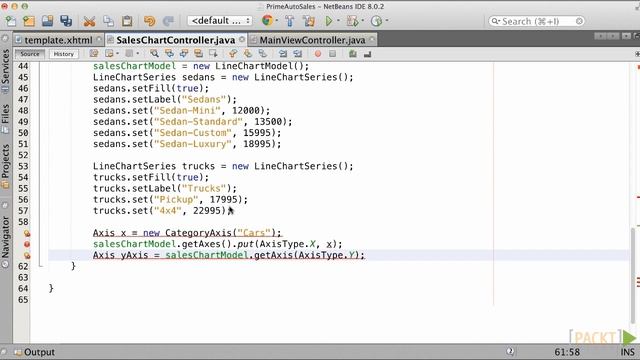
Task: Open the <default ...> configuration dropdown
Action: point(220,20)
